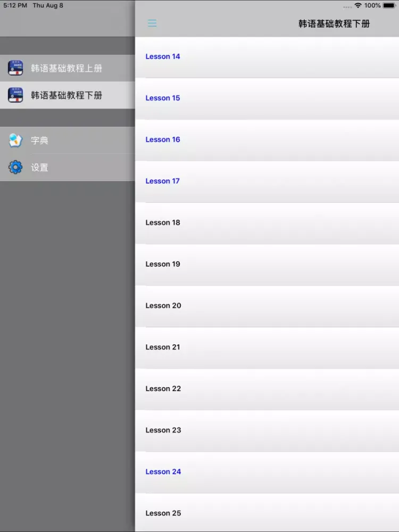This screenshot has width=399, height=532.
Task: Tap the hamburger menu icon
Action: (152, 23)
